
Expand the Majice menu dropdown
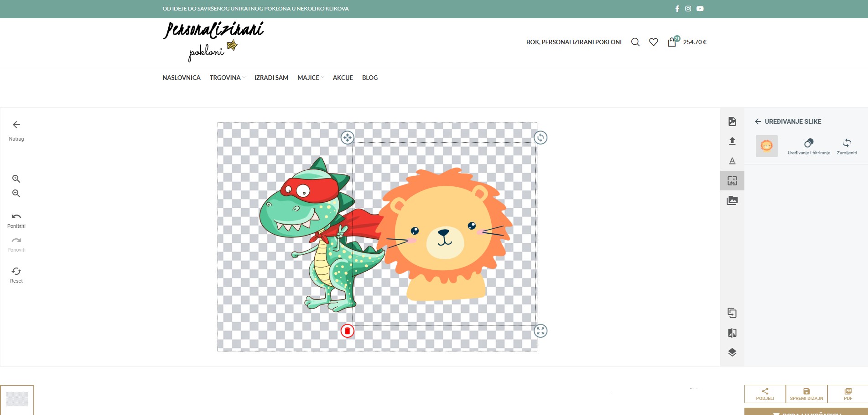(x=310, y=78)
